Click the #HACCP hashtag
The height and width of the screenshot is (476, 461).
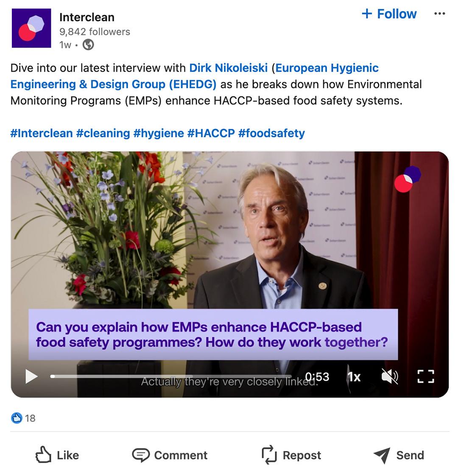(x=211, y=133)
